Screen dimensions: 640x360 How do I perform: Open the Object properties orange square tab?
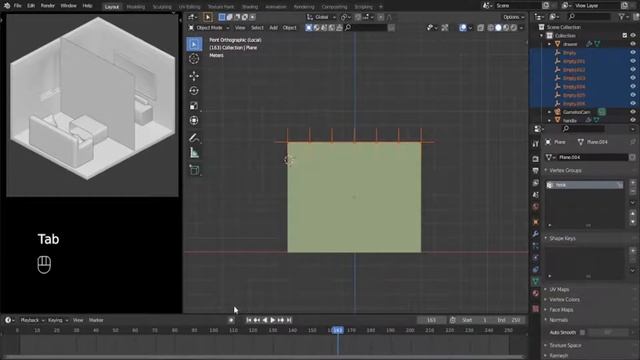[536, 222]
